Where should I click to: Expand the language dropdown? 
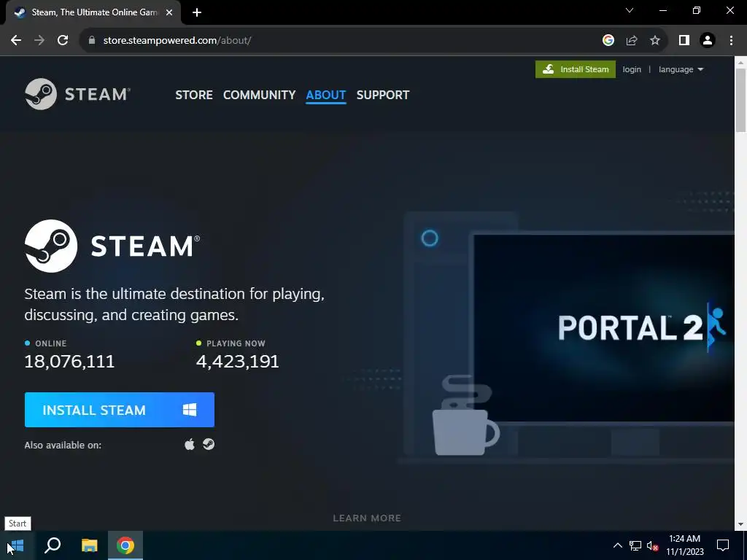coord(681,69)
